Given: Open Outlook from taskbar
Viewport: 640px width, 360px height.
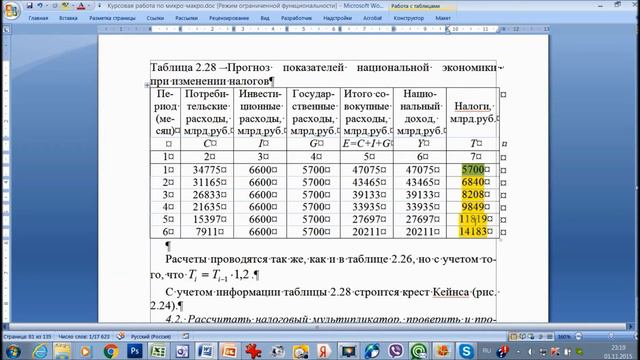Looking at the screenshot, I should point(182,351).
